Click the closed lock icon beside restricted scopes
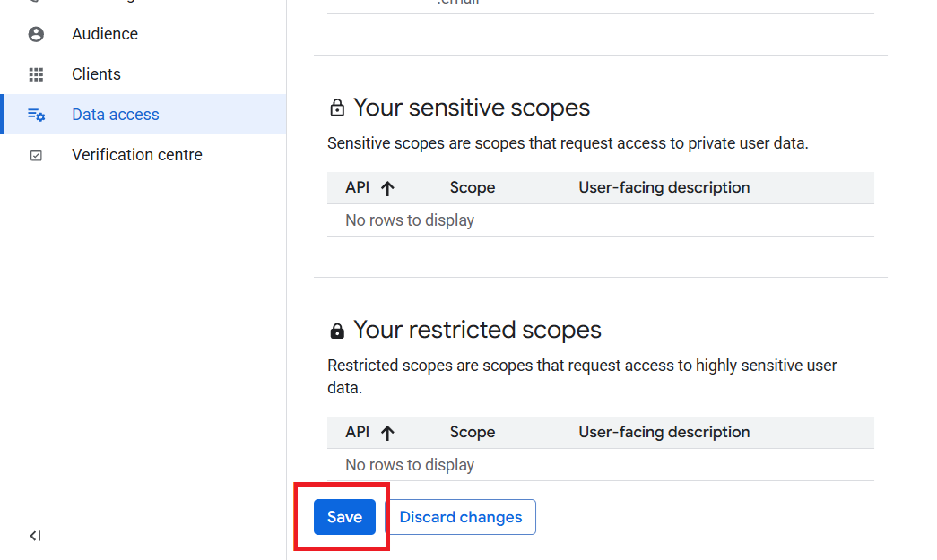The height and width of the screenshot is (560, 937). (x=337, y=331)
